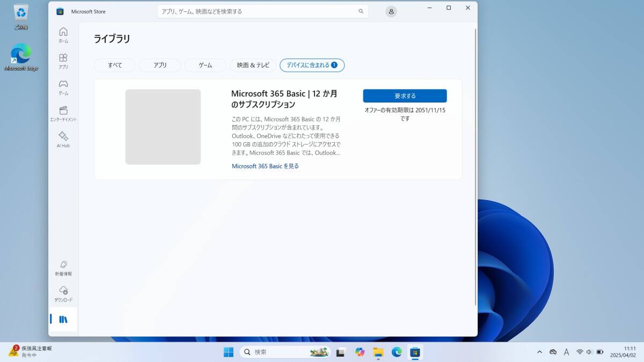Click the Microsoft 365 Basic product thumbnail
Viewport: 644px width, 362px height.
(x=163, y=127)
